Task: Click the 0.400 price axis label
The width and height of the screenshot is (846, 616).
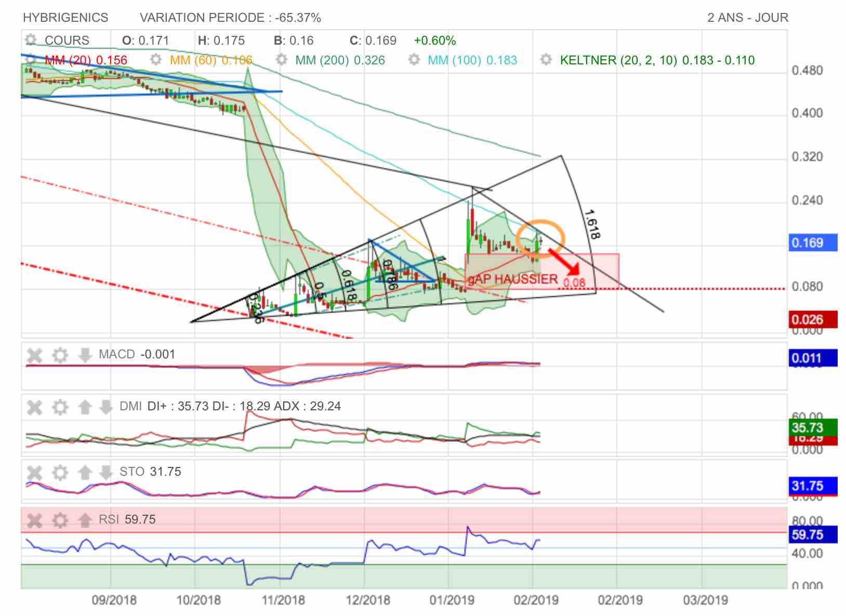Action: 807,113
